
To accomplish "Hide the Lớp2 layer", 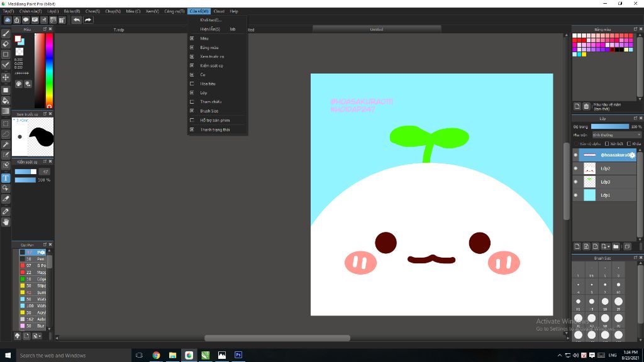I will click(x=576, y=168).
